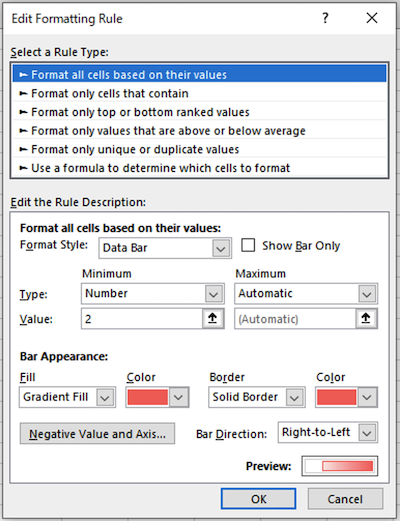Open Negative Value and Axis settings
The width and height of the screenshot is (400, 521).
[x=97, y=434]
